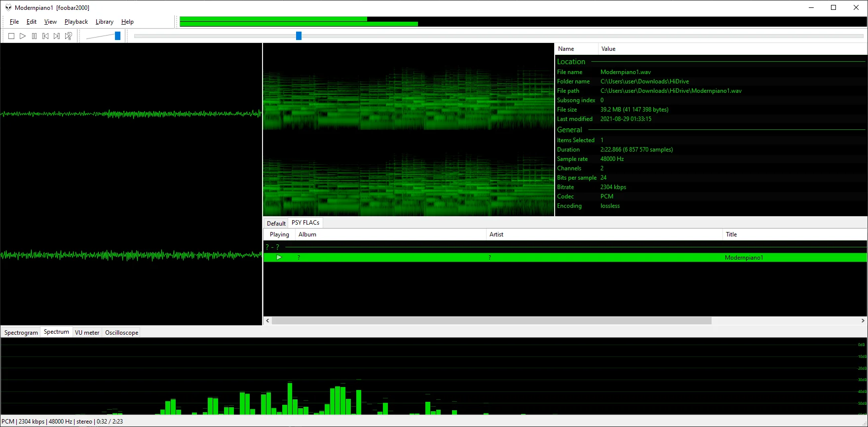Click the seek bar position handle
Screen dimensions: 868x427
[x=299, y=36]
